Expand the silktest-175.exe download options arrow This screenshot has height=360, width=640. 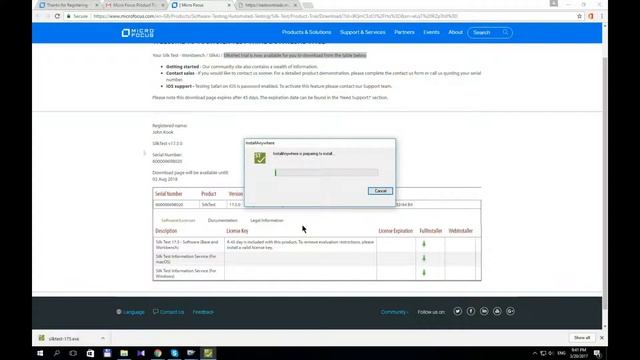(x=103, y=338)
